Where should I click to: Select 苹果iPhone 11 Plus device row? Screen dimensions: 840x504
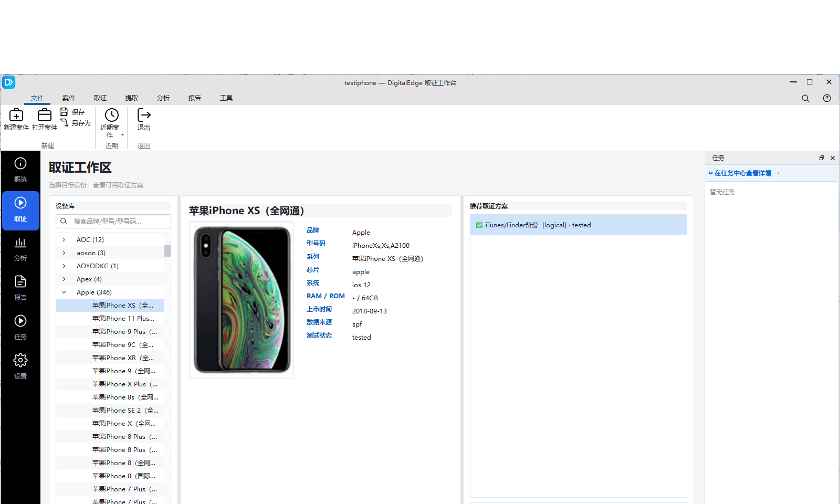[x=110, y=319]
